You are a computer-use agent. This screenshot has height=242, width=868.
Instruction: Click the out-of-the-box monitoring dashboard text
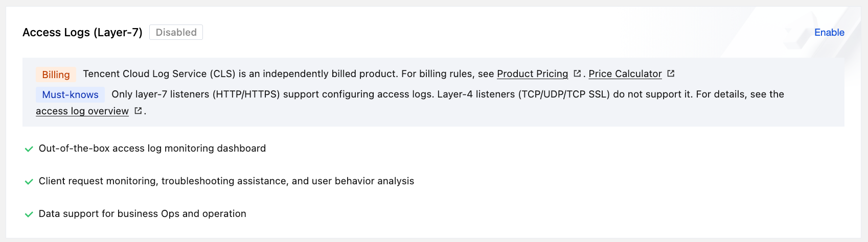point(152,149)
